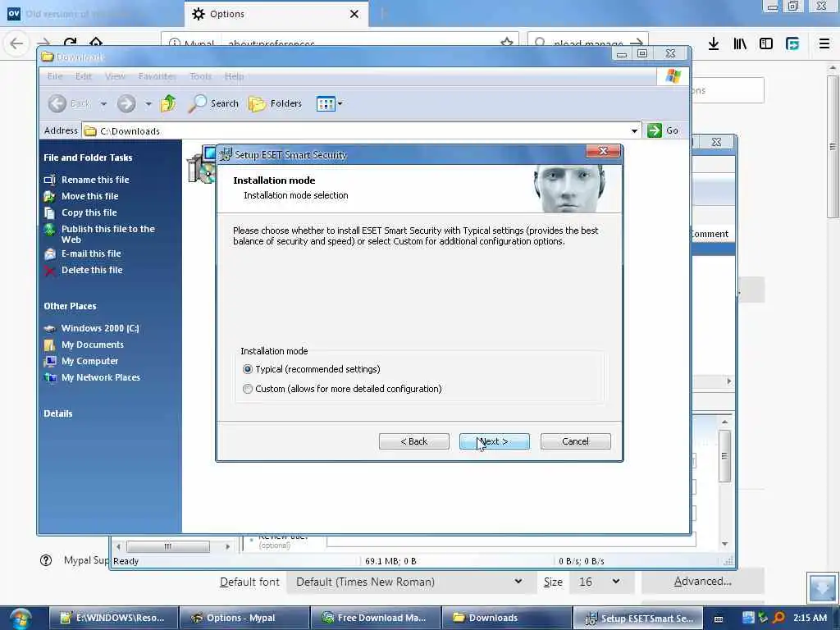Open Windows 2000 (C:) drive link

click(x=99, y=328)
